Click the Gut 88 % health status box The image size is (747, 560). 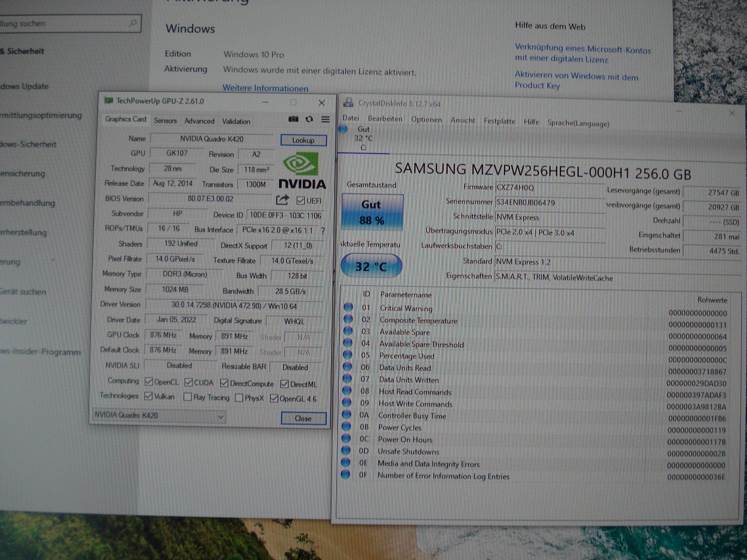pos(372,212)
